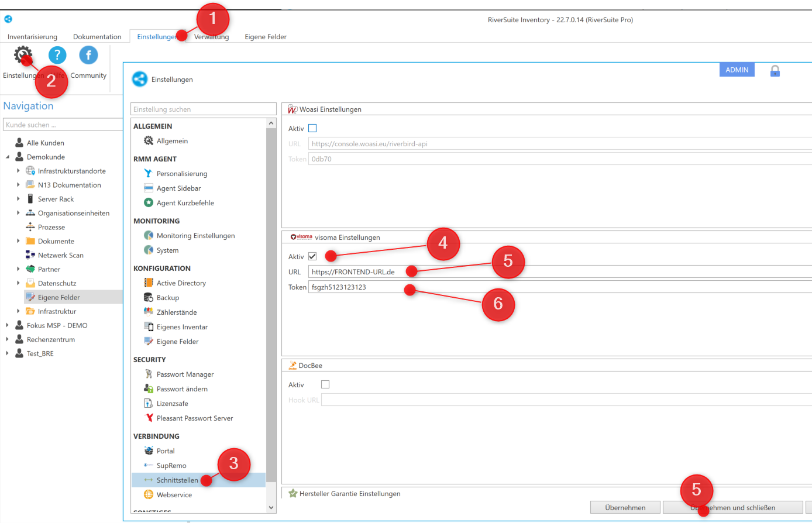Click the Passwort ändern icon

coord(149,389)
